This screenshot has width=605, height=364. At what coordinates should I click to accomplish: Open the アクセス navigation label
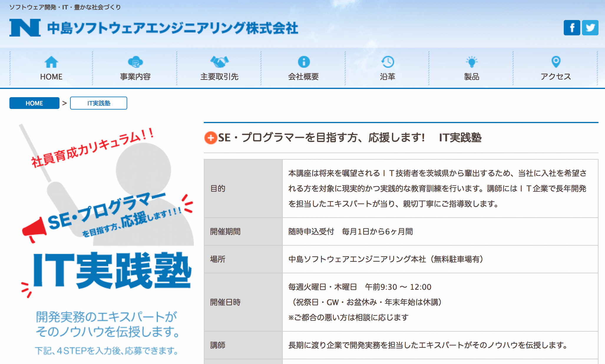[x=556, y=77]
